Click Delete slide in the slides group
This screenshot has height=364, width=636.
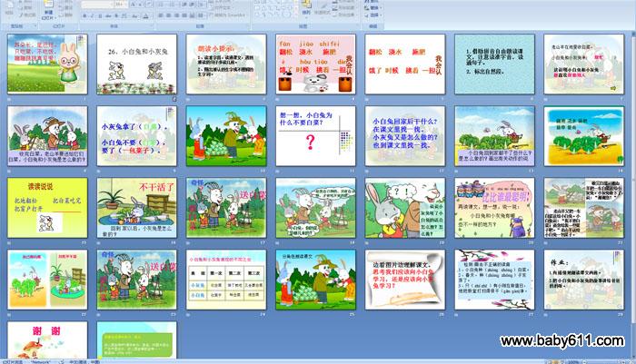pyautogui.click(x=65, y=15)
